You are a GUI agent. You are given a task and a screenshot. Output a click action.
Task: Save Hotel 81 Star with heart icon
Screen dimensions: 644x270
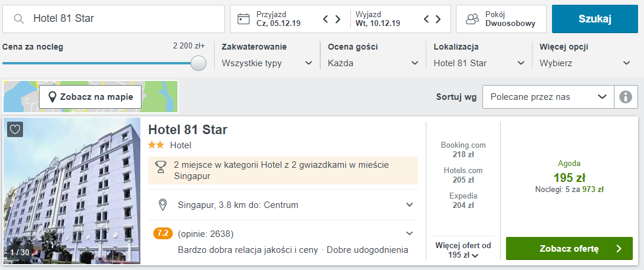[x=15, y=129]
